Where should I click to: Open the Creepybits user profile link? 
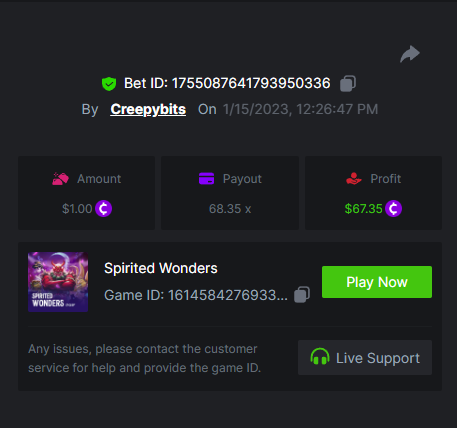148,109
